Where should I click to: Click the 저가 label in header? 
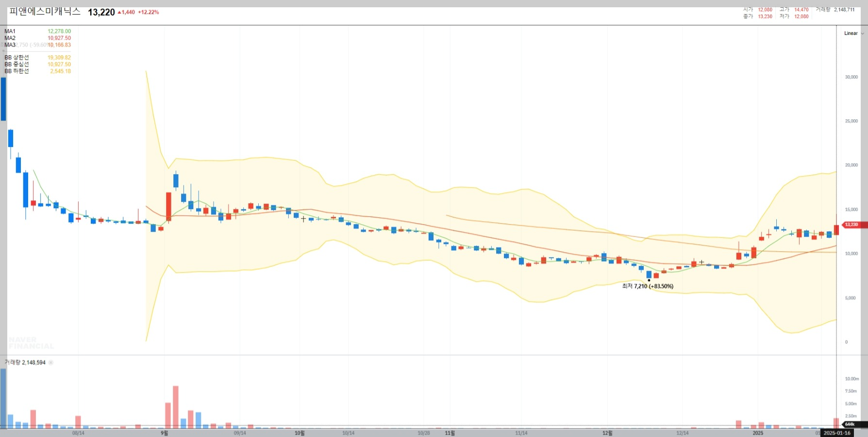coord(785,16)
